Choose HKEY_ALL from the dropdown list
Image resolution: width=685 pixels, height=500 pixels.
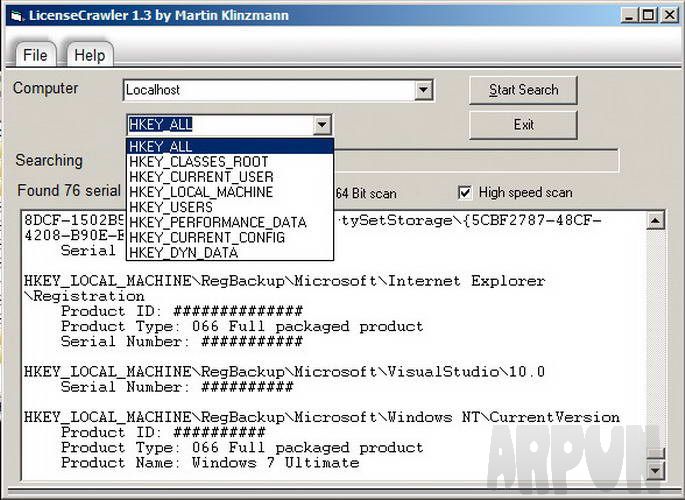(230, 146)
